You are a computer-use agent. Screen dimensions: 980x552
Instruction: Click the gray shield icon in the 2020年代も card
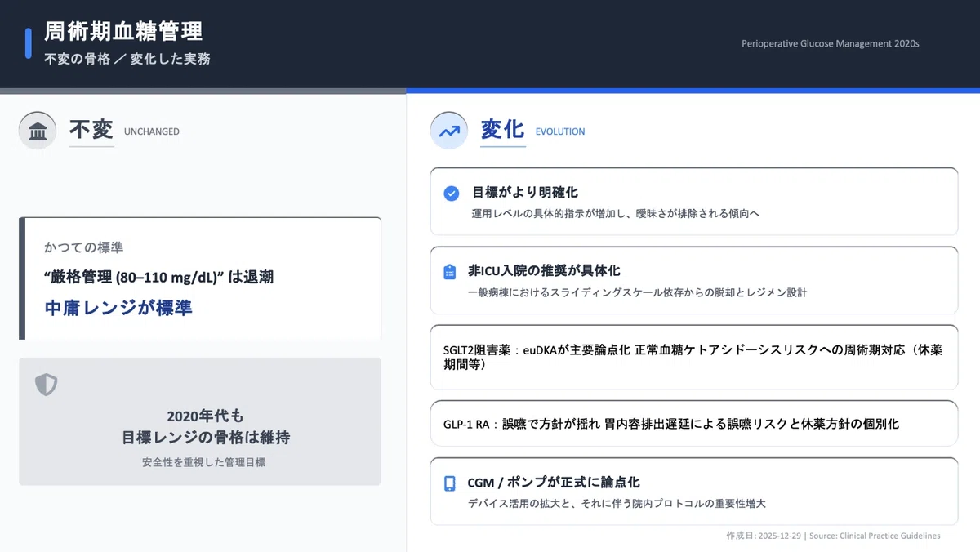point(47,385)
